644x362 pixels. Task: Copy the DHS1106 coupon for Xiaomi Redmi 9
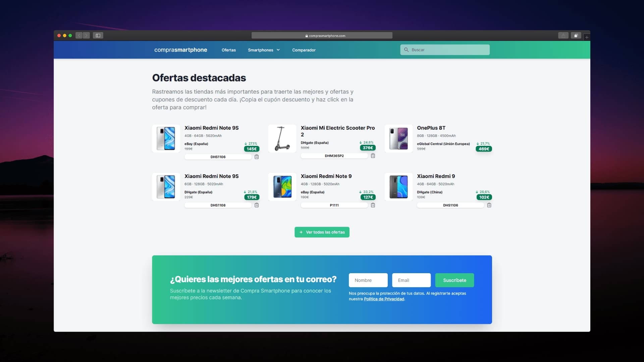pos(489,205)
